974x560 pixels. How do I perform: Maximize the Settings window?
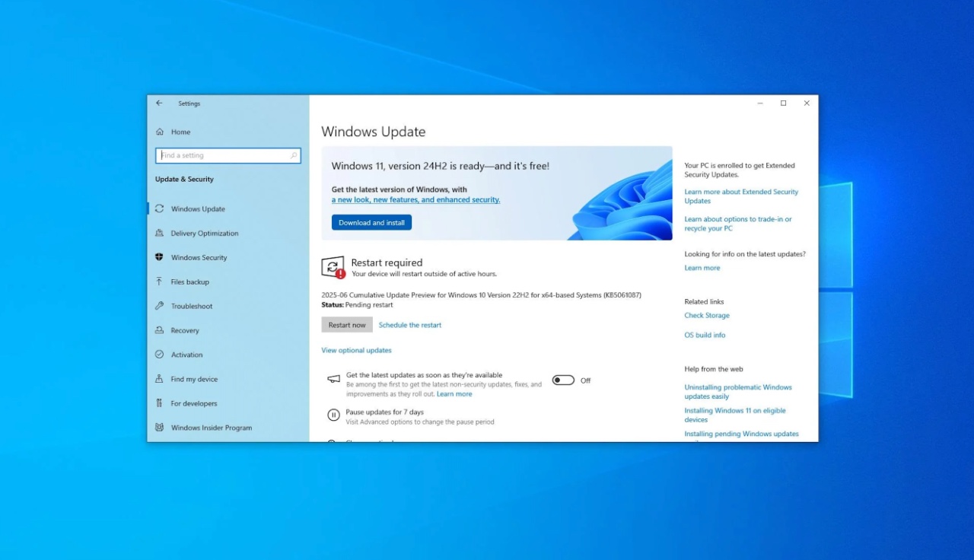[x=783, y=103]
